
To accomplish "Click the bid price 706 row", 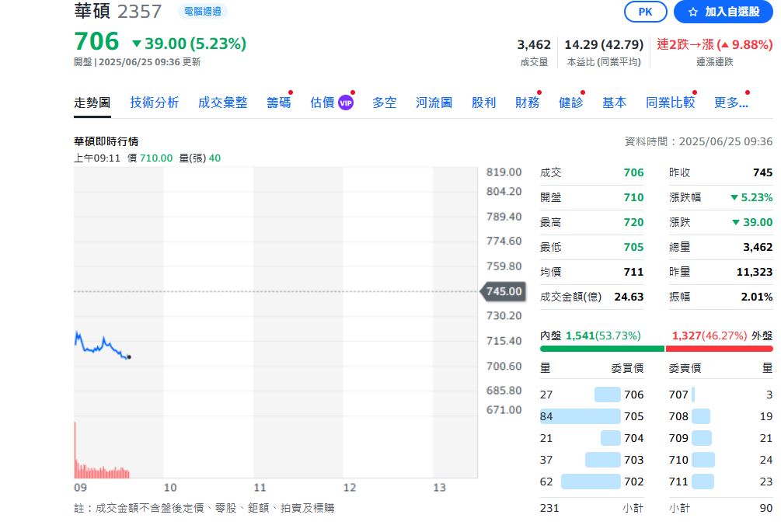I will click(x=591, y=395).
